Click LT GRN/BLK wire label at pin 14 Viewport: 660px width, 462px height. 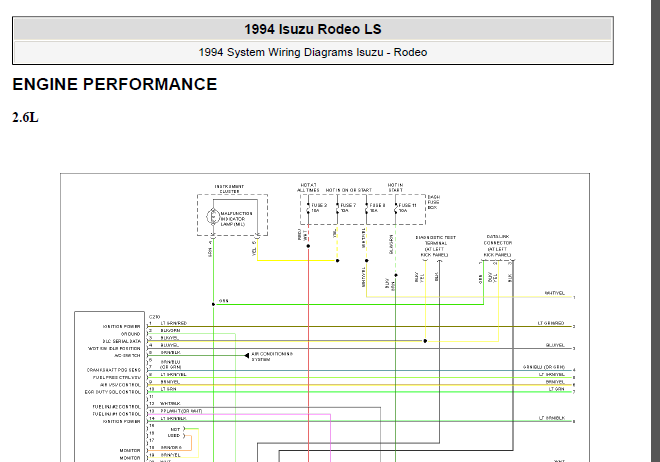click(x=173, y=419)
